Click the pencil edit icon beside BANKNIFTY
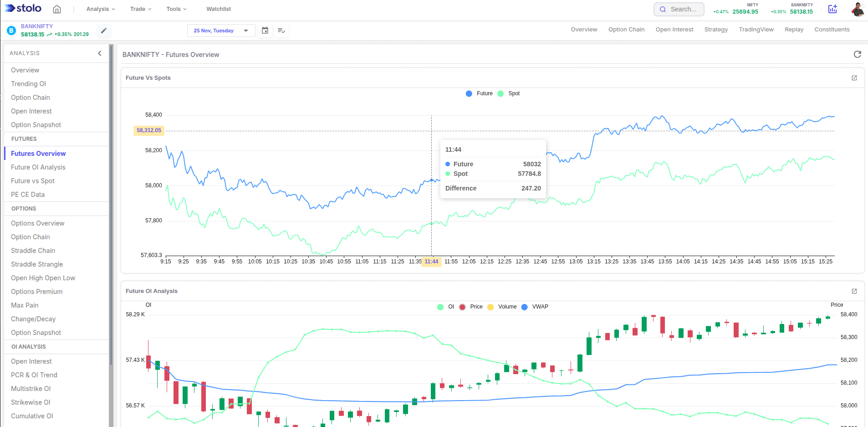This screenshot has height=427, width=868. 104,31
